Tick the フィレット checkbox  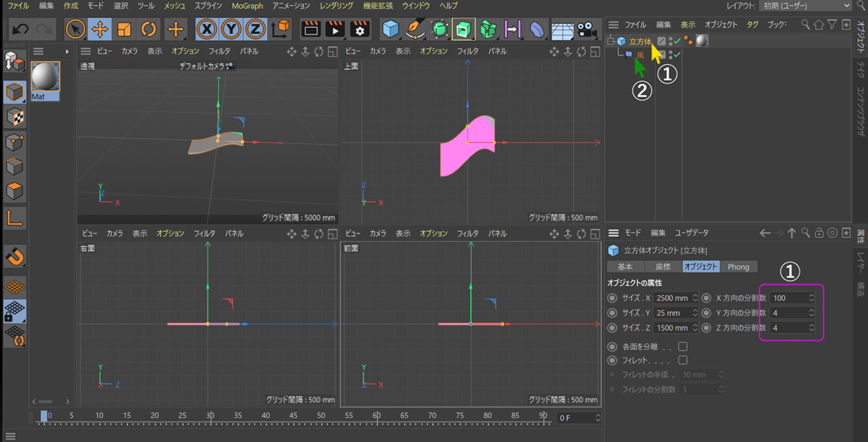pos(683,361)
